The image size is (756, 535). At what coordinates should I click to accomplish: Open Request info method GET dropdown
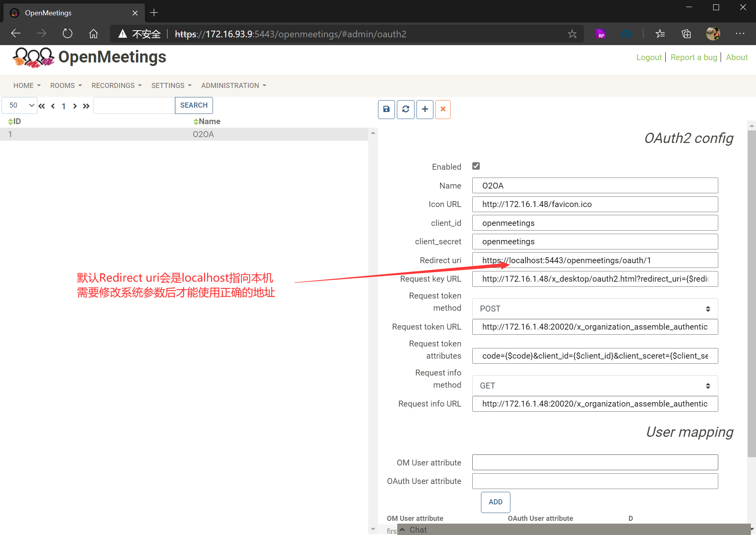(x=595, y=386)
